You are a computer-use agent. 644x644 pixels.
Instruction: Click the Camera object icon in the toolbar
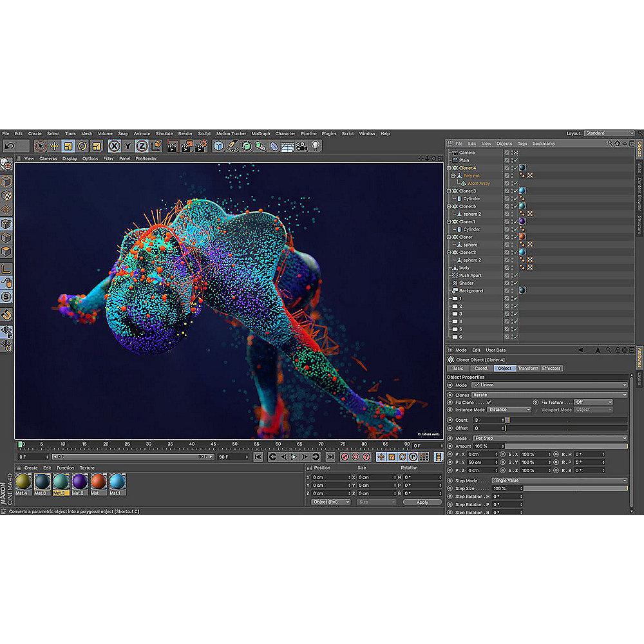[301, 146]
